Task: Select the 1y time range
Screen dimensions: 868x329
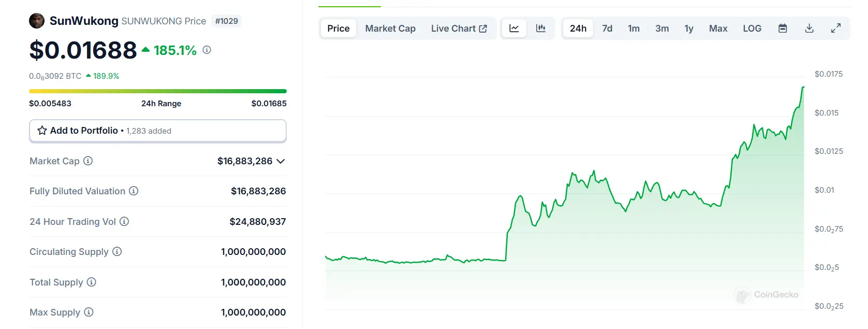Action: click(688, 28)
